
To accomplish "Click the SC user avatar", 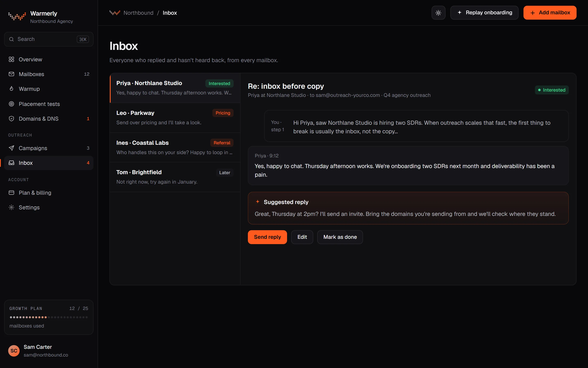I will point(14,351).
